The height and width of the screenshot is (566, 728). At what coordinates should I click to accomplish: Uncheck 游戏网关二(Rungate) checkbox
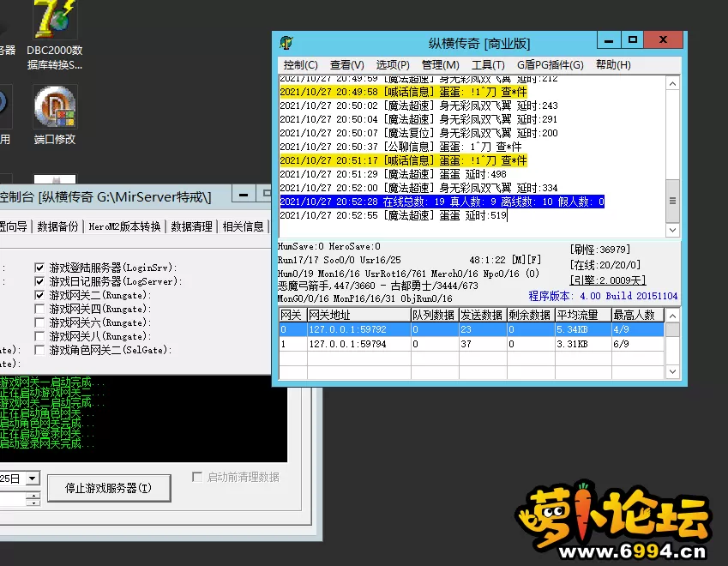pos(39,295)
